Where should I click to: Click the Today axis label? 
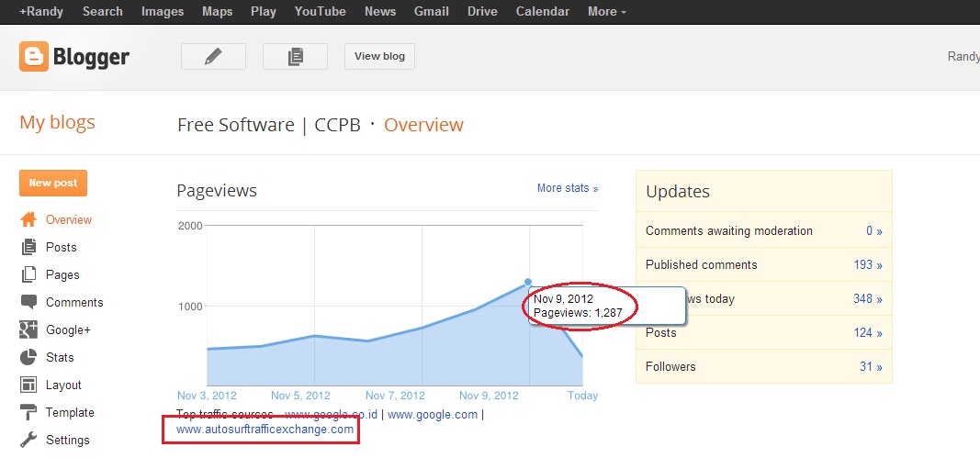(x=582, y=396)
